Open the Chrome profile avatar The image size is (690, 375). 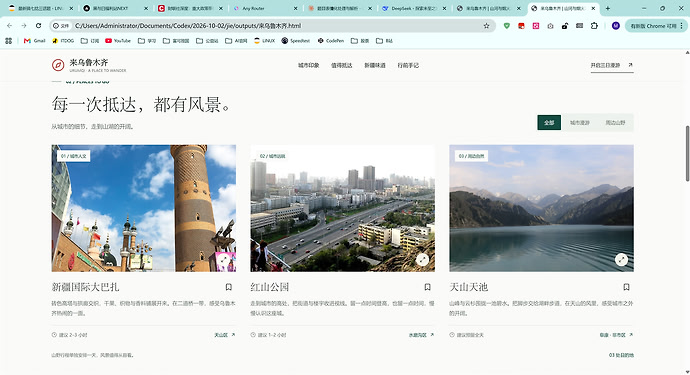click(616, 26)
